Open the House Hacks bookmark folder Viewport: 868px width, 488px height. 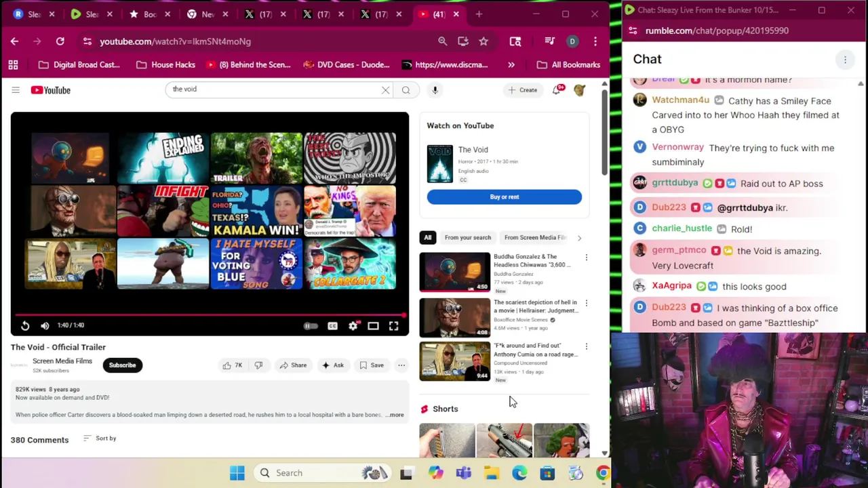click(166, 64)
